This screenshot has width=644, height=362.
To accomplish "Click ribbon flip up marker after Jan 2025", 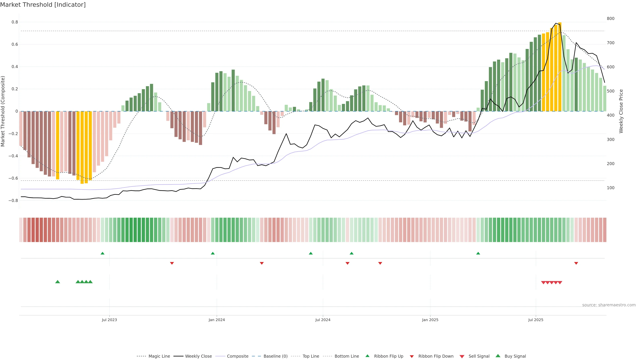I will 478,253.
